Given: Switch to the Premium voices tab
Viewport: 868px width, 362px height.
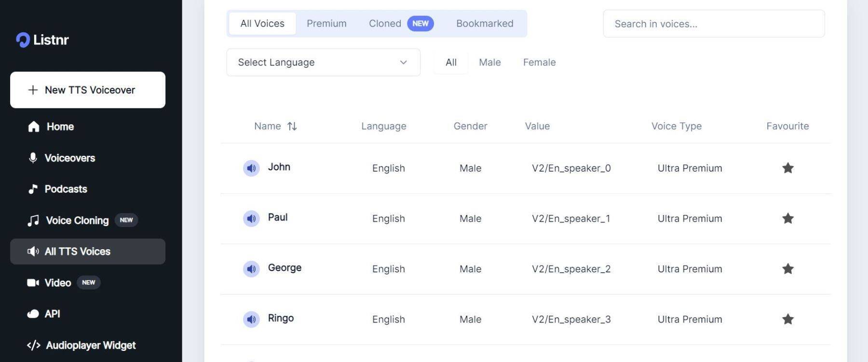Looking at the screenshot, I should [326, 24].
